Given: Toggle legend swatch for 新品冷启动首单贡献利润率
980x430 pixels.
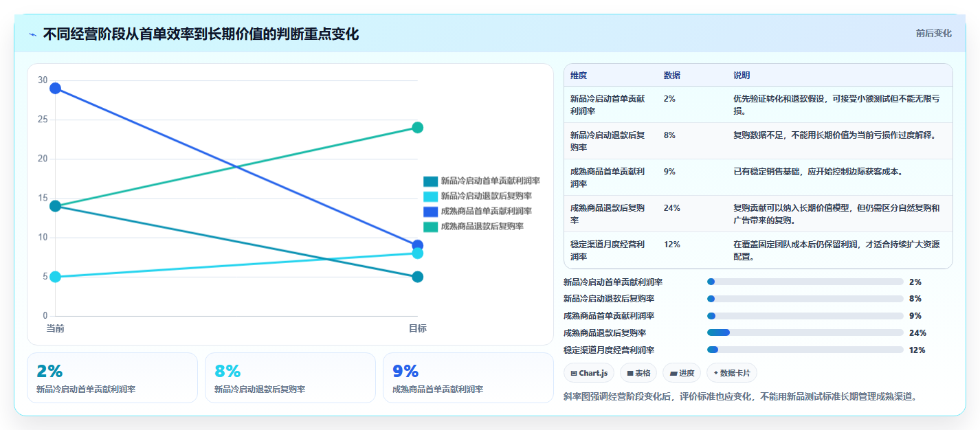Looking at the screenshot, I should pos(430,181).
